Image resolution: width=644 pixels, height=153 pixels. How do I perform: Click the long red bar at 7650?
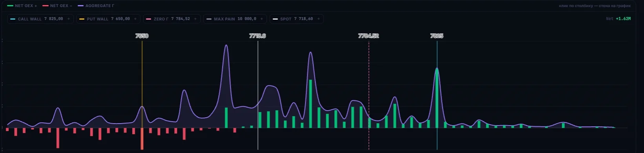(x=142, y=138)
